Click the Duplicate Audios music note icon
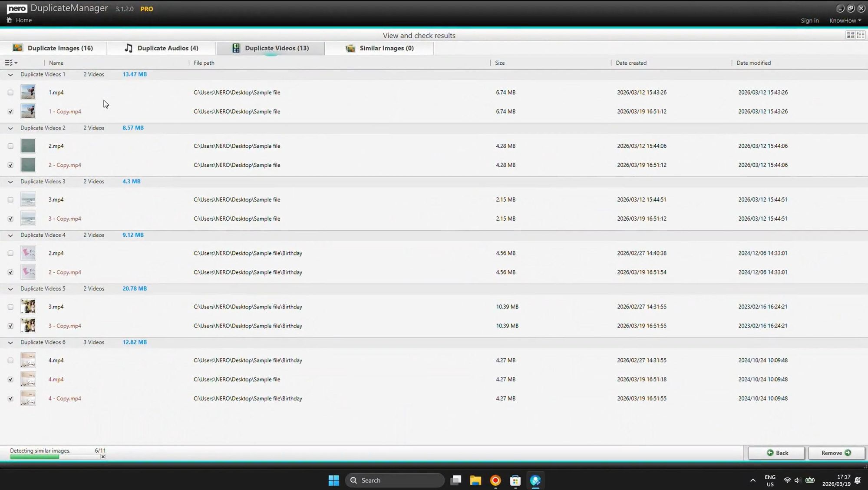The image size is (868, 490). click(x=129, y=48)
